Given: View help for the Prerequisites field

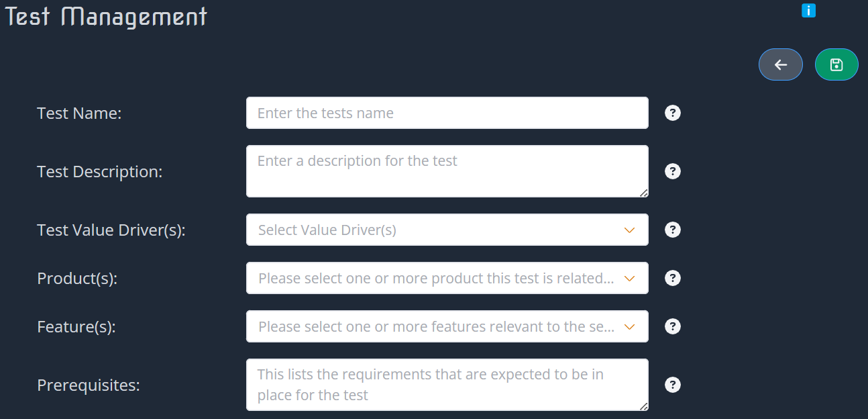Looking at the screenshot, I should pos(672,385).
